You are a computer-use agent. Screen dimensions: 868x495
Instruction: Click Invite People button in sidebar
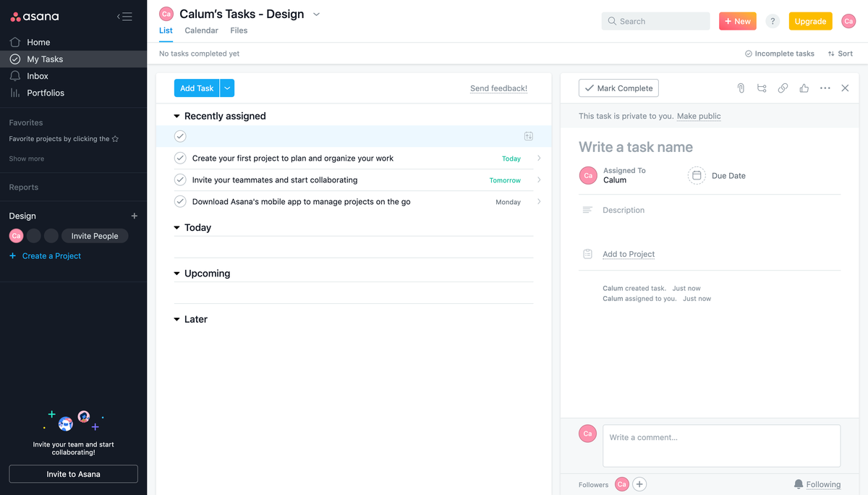click(95, 236)
